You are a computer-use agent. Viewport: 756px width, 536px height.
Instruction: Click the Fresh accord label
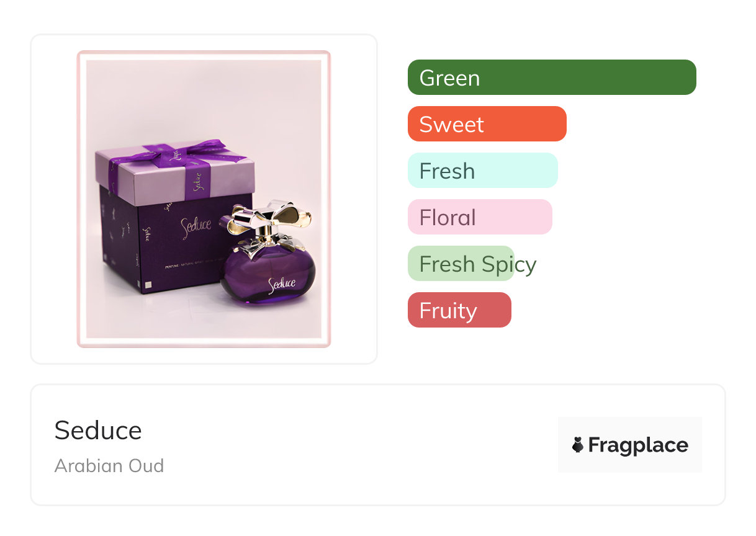pos(447,171)
